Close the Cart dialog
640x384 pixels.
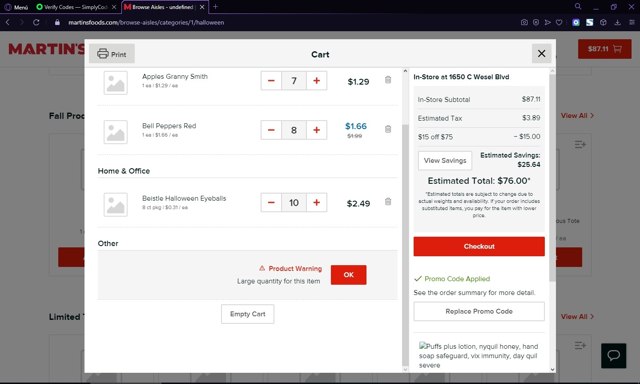click(x=541, y=53)
